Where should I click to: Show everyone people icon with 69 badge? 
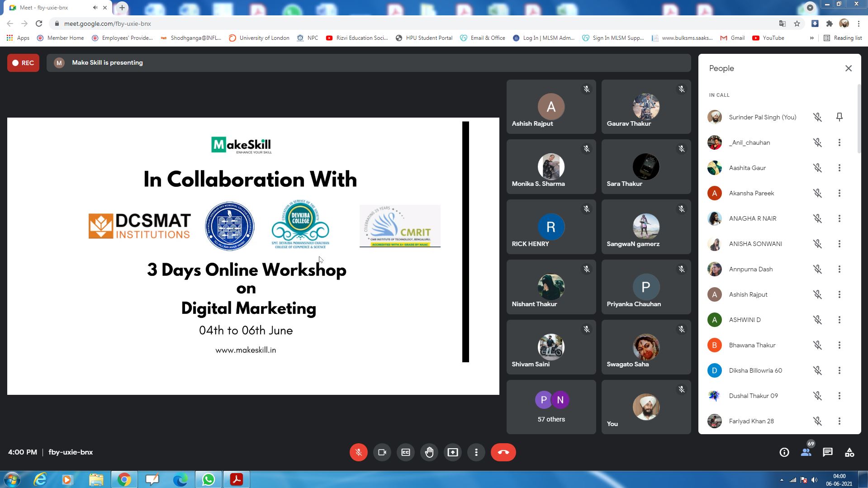pos(806,451)
